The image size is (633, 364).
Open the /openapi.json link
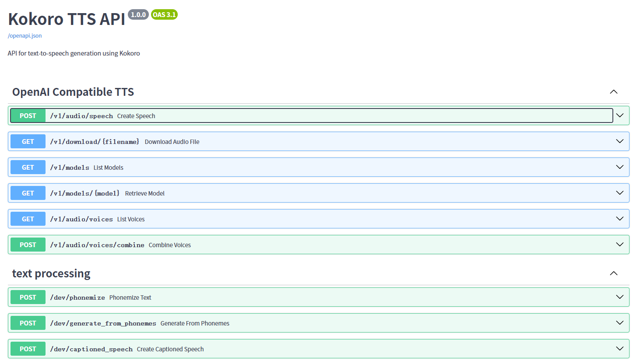click(25, 35)
